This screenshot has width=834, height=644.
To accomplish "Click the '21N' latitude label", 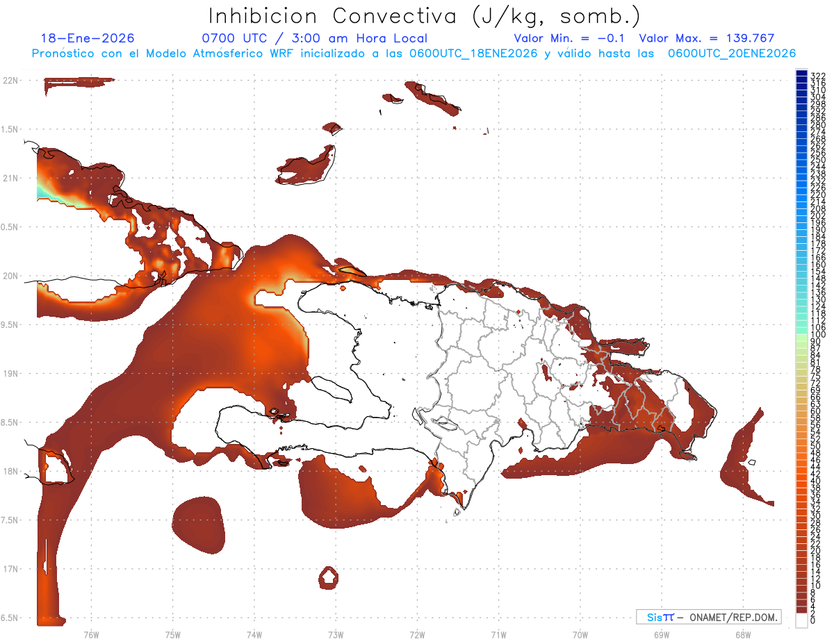I will (x=10, y=179).
